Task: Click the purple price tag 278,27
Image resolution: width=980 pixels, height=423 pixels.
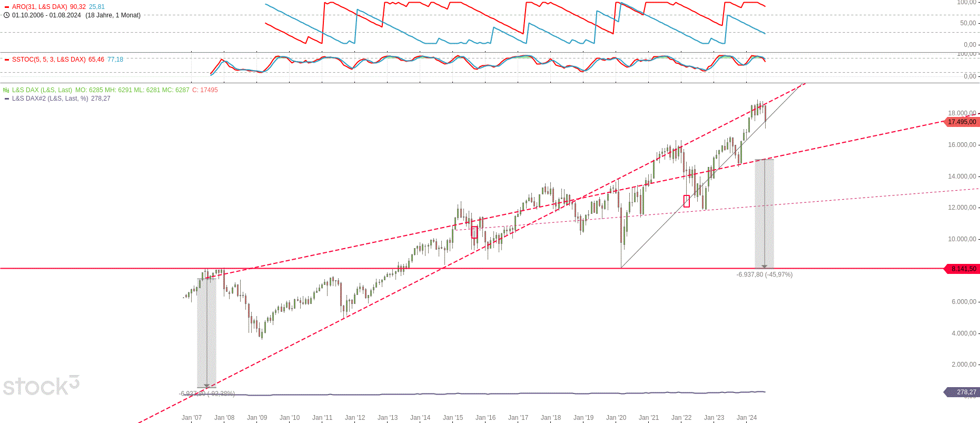Action: 962,392
